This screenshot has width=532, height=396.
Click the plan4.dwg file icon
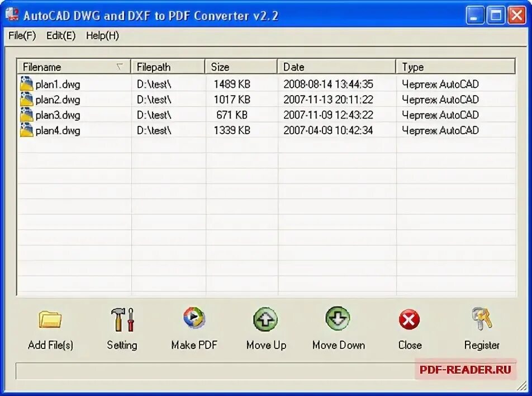tap(26, 130)
